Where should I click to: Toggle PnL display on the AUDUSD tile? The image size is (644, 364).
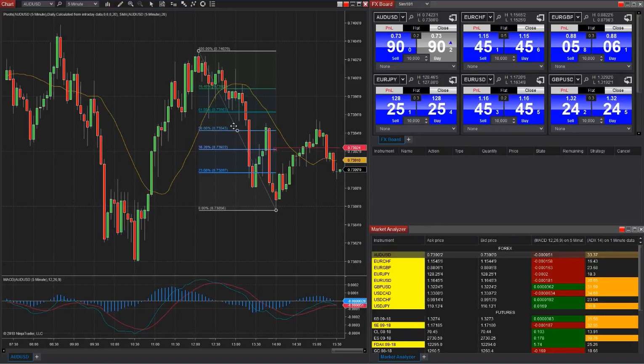389,28
